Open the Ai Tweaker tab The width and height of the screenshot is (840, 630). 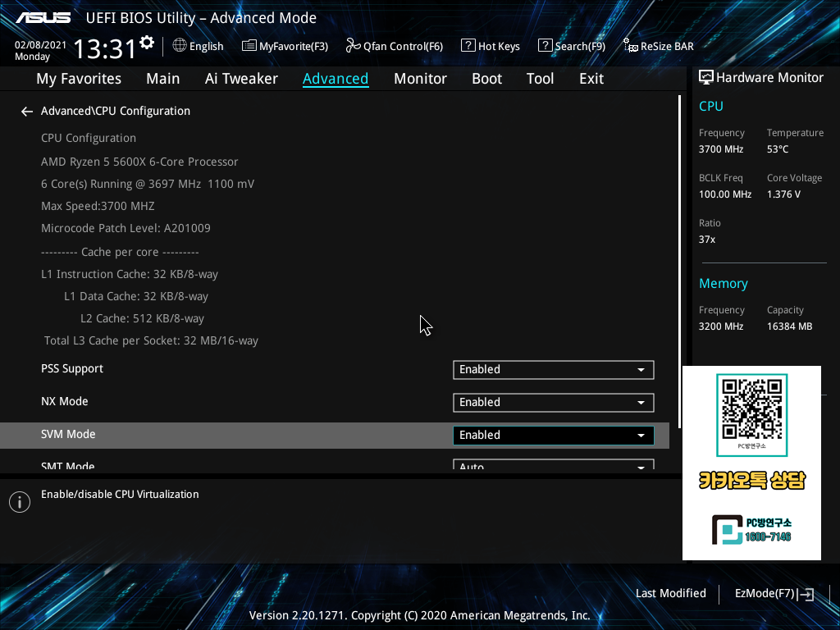[241, 79]
